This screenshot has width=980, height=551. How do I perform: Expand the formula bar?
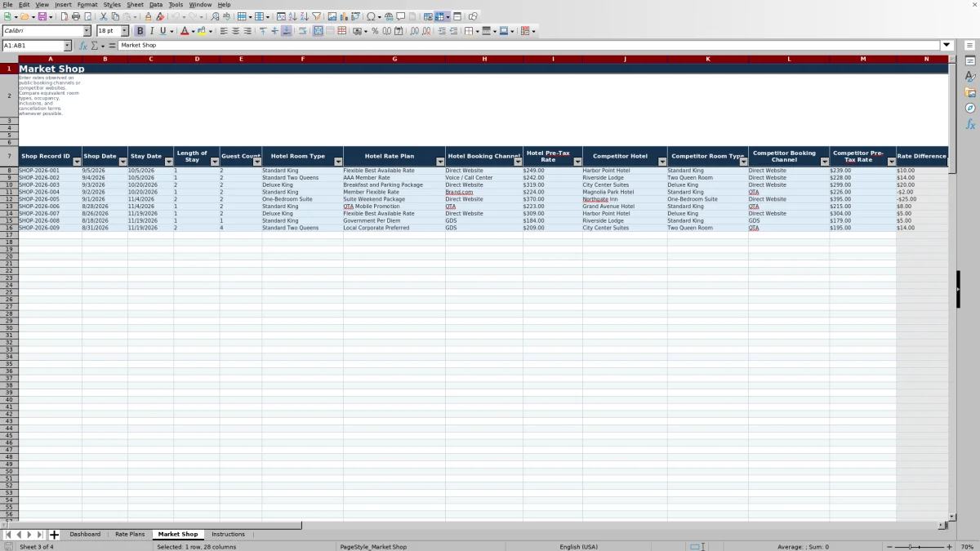coord(947,46)
